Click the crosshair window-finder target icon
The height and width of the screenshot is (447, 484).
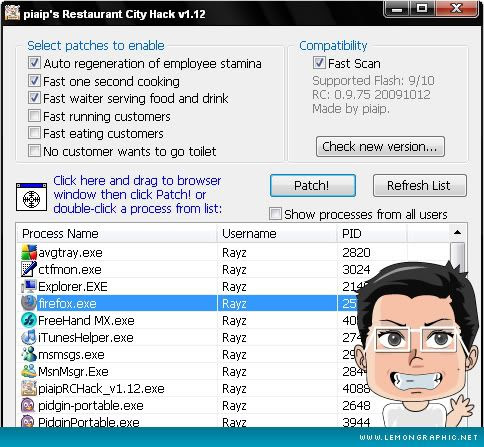(31, 197)
